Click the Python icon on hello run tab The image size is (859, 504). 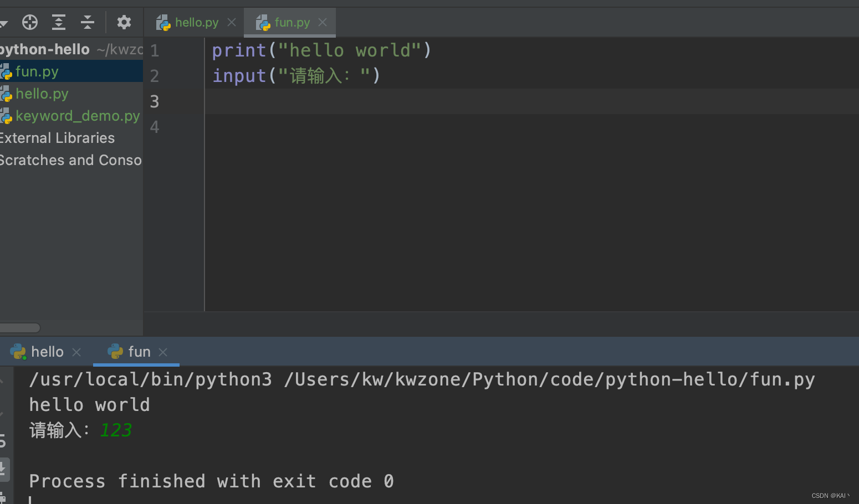point(18,352)
